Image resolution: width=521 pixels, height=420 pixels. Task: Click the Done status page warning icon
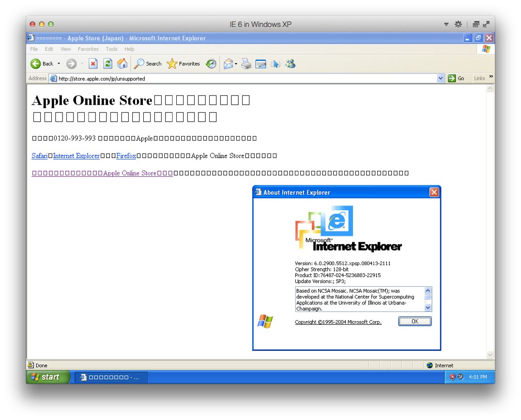click(31, 365)
